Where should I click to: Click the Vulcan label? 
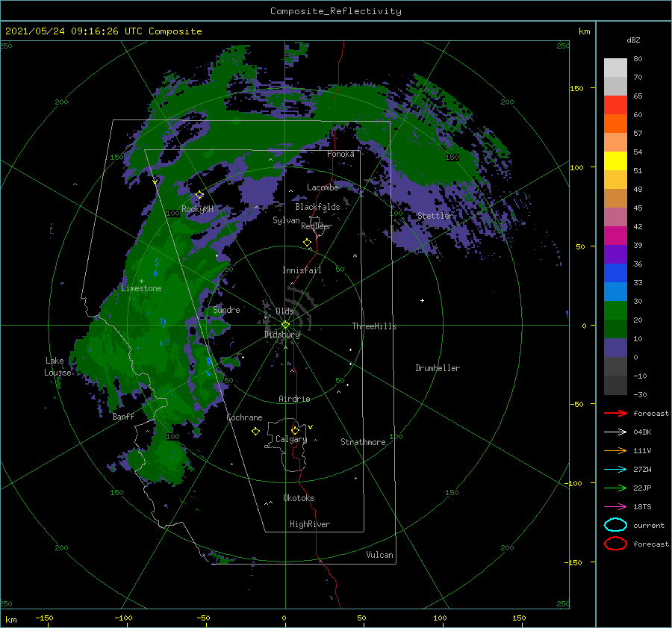coord(379,555)
